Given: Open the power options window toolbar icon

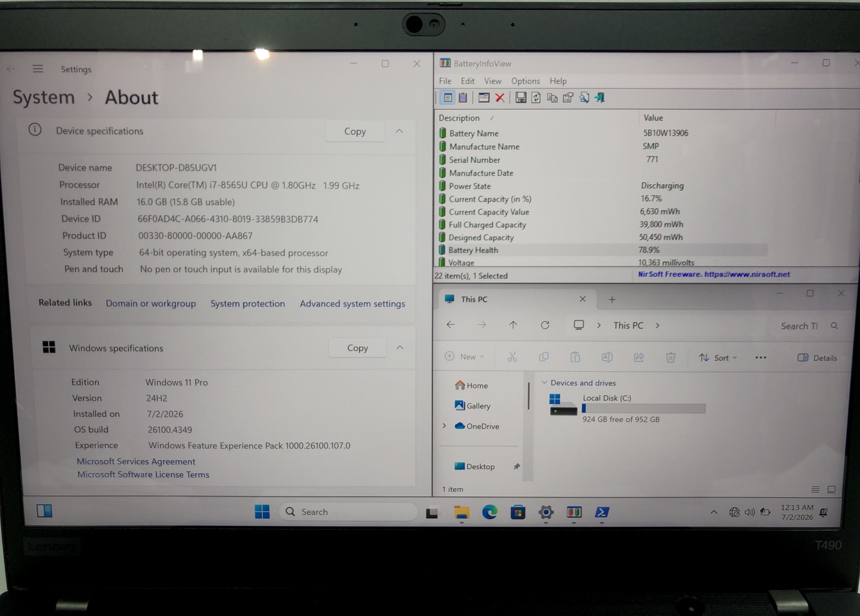Looking at the screenshot, I should coord(484,98).
